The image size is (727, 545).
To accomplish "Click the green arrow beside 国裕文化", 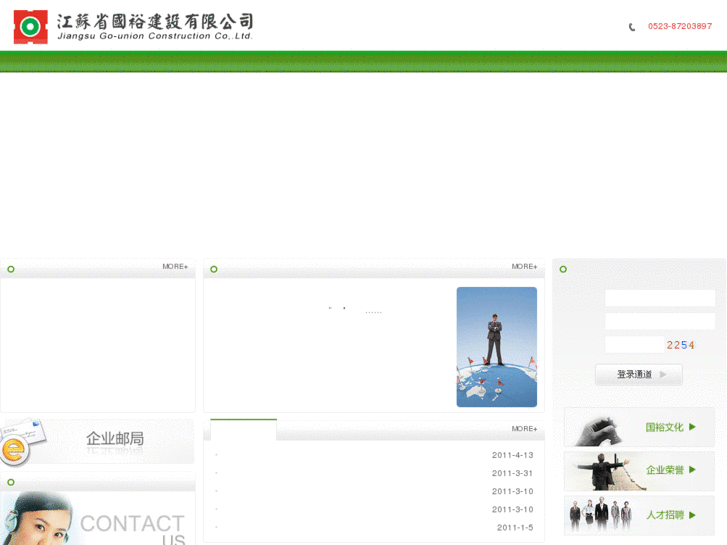I will (692, 427).
